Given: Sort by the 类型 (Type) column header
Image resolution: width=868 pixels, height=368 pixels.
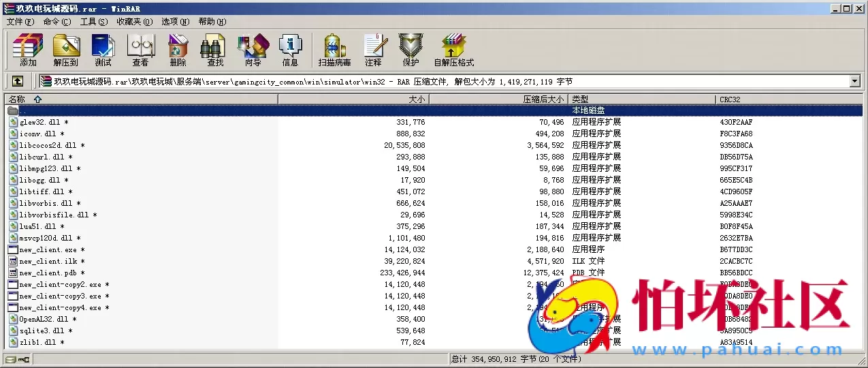Looking at the screenshot, I should coord(642,99).
